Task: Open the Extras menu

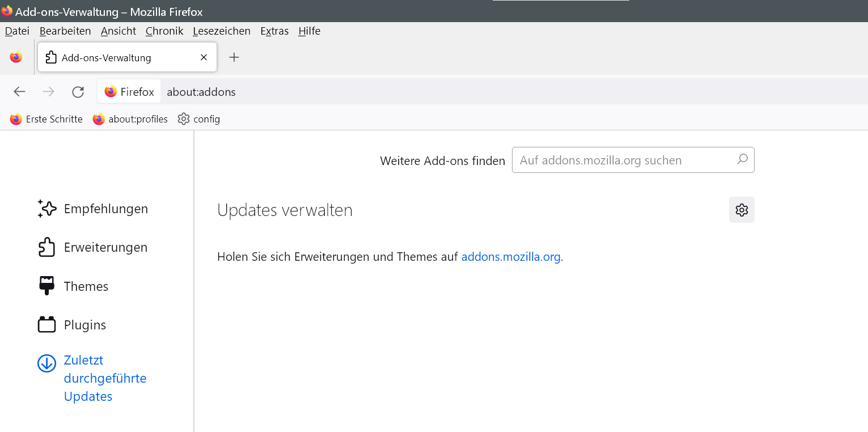Action: (274, 31)
